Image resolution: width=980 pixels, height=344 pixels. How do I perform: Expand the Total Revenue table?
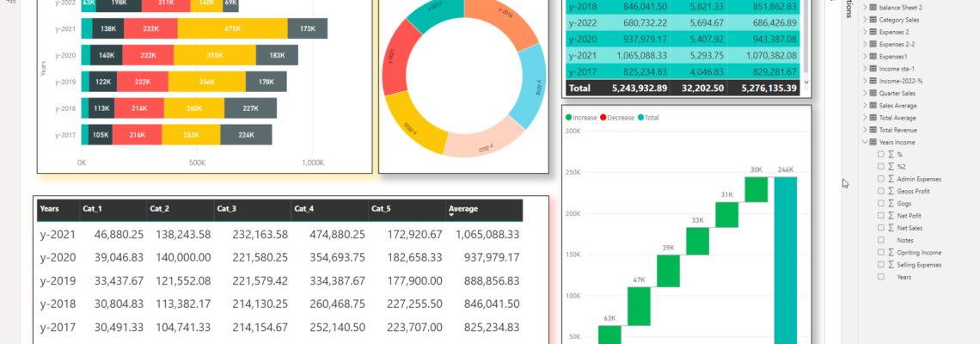click(x=866, y=130)
